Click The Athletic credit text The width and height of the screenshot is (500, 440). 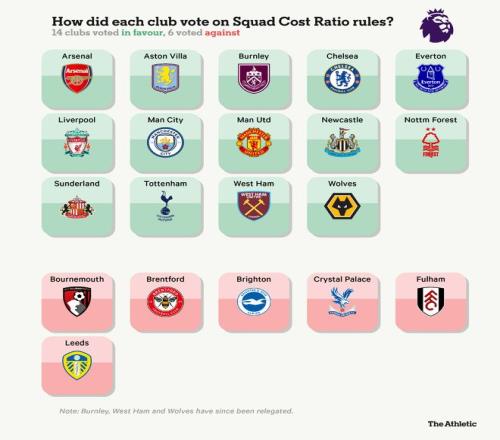452,424
